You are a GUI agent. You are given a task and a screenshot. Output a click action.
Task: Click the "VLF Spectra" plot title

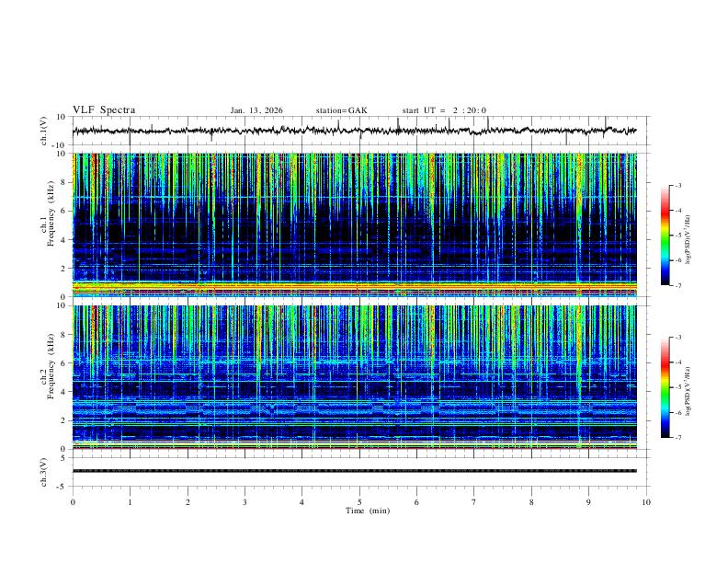pyautogui.click(x=104, y=110)
